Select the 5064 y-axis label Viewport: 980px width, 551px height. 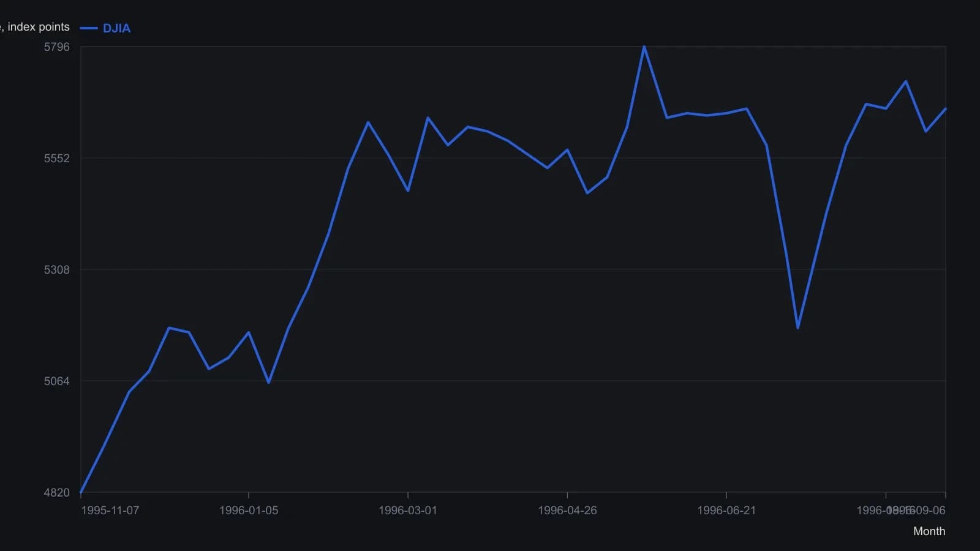pyautogui.click(x=57, y=381)
